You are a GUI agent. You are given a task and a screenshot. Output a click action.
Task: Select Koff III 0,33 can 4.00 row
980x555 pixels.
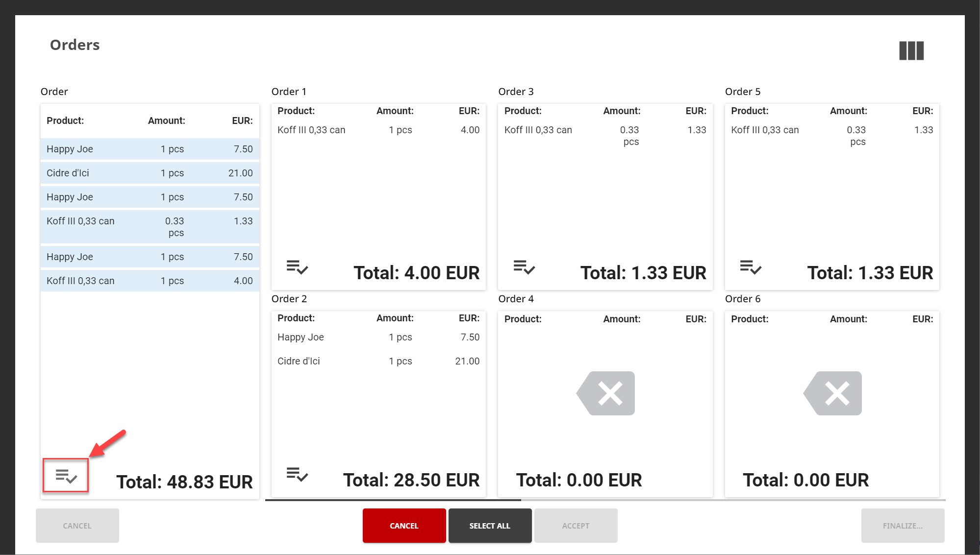pos(150,281)
